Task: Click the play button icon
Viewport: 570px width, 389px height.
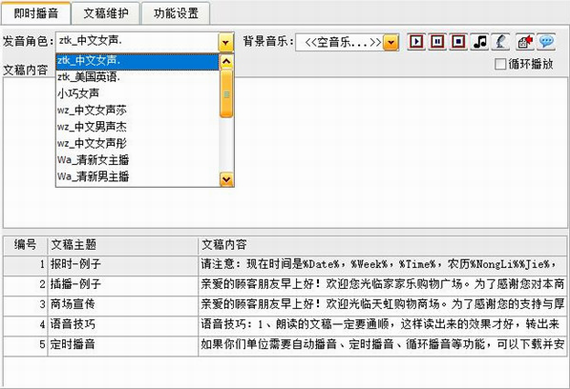Action: coord(416,41)
